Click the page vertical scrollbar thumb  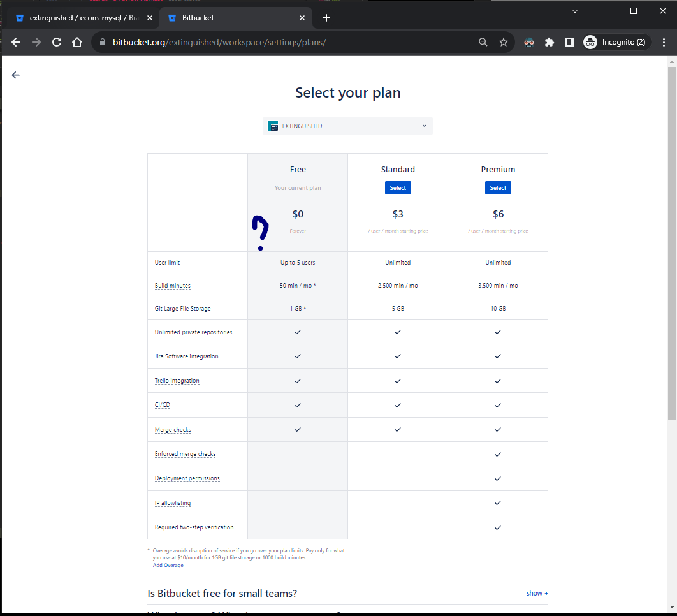(x=672, y=243)
